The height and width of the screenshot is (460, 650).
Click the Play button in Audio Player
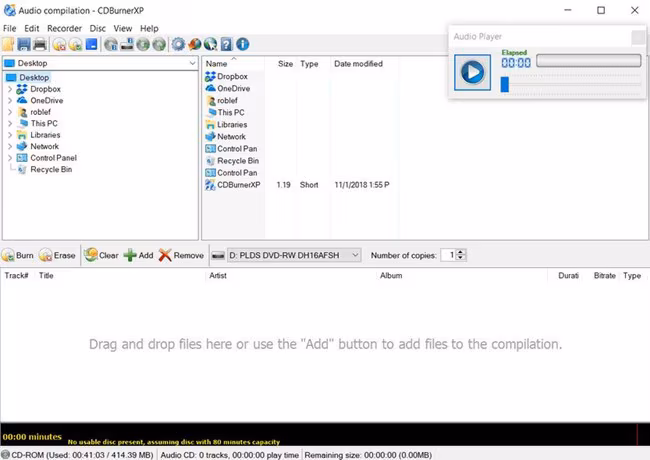(x=472, y=72)
